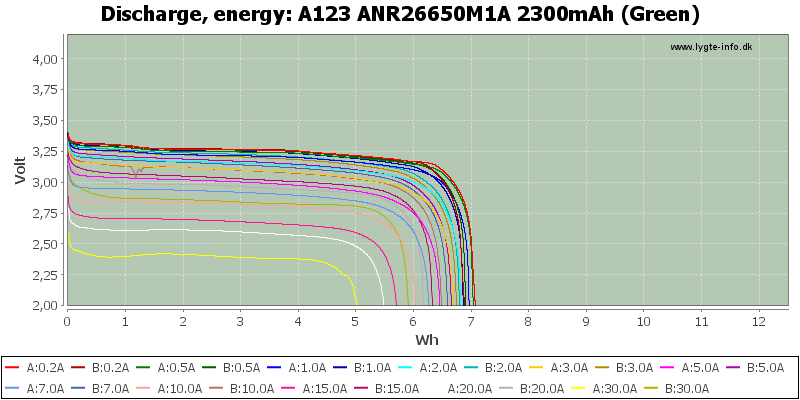Click the A:2.0A legend label
This screenshot has width=800, height=400.
tap(438, 367)
